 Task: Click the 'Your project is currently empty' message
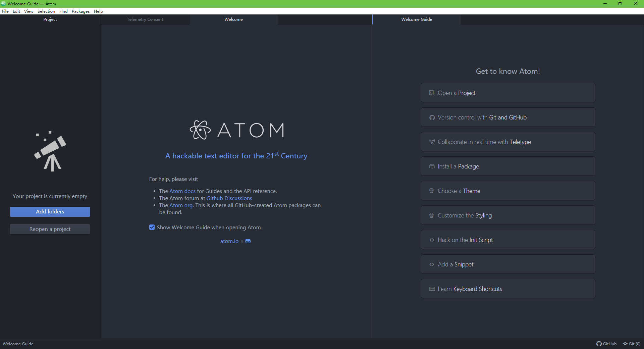50,196
